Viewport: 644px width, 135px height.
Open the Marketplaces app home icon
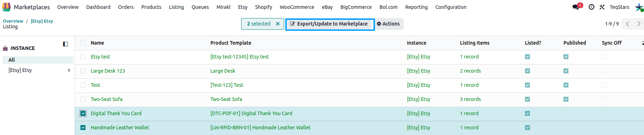click(6, 7)
